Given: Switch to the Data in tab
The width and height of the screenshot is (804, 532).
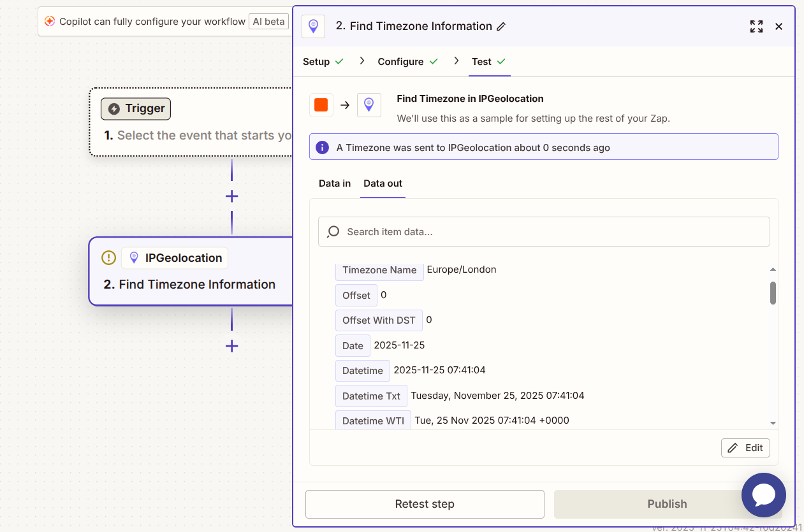Looking at the screenshot, I should tap(335, 183).
